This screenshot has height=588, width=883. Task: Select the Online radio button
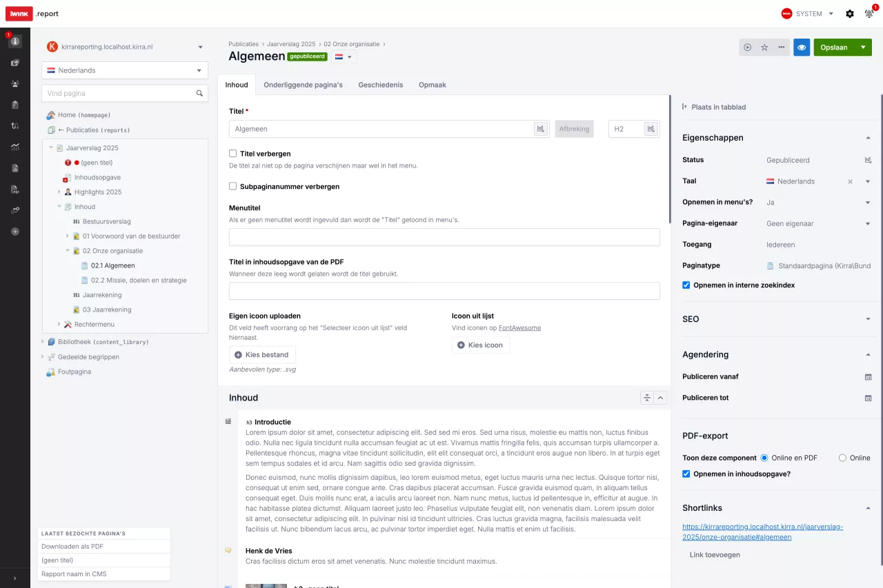(842, 458)
